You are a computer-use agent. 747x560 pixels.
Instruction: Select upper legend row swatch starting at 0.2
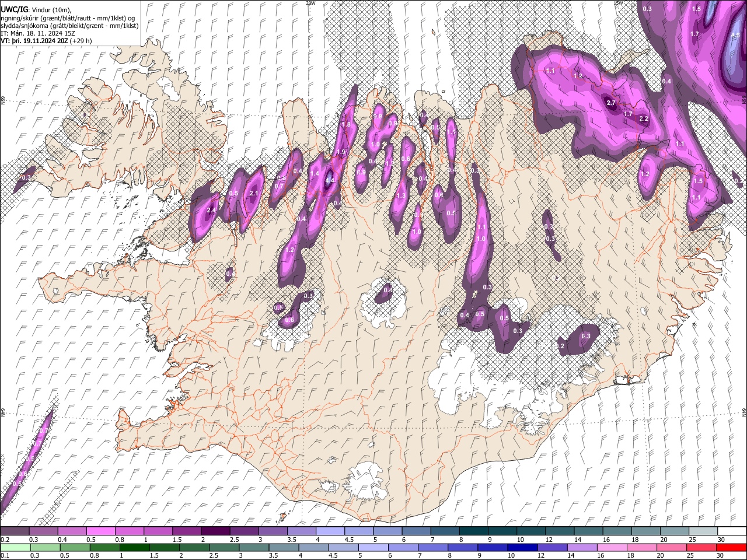15,531
